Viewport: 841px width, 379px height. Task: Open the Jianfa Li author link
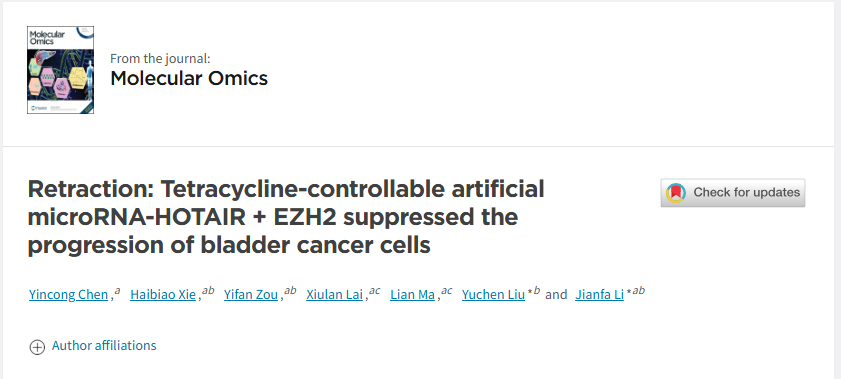click(x=600, y=294)
